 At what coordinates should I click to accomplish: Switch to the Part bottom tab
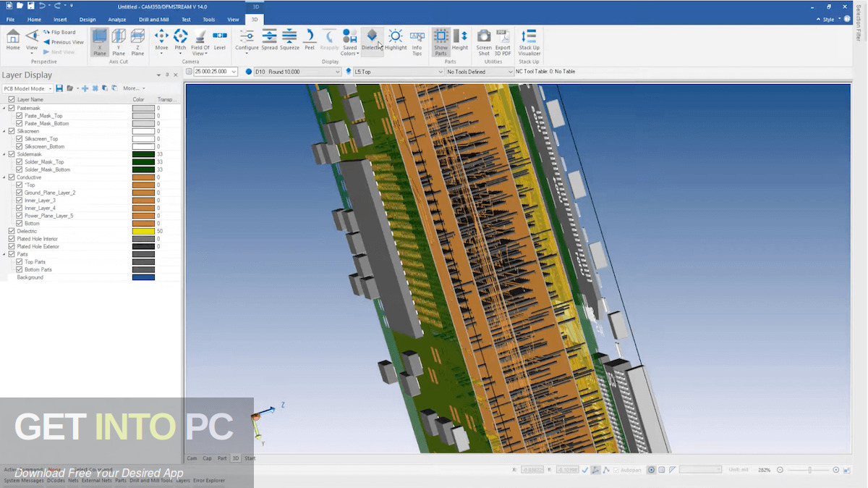tap(222, 458)
